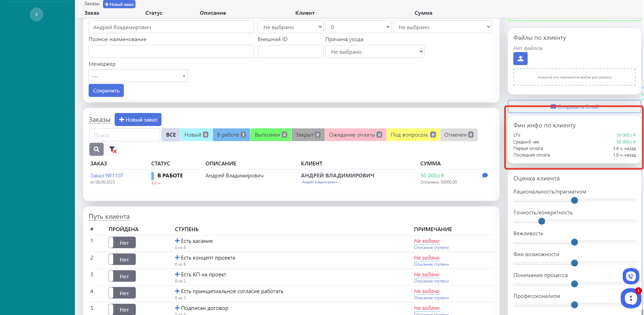Select the 'В работе' order status tab
The image size is (644, 315).
pyautogui.click(x=231, y=135)
